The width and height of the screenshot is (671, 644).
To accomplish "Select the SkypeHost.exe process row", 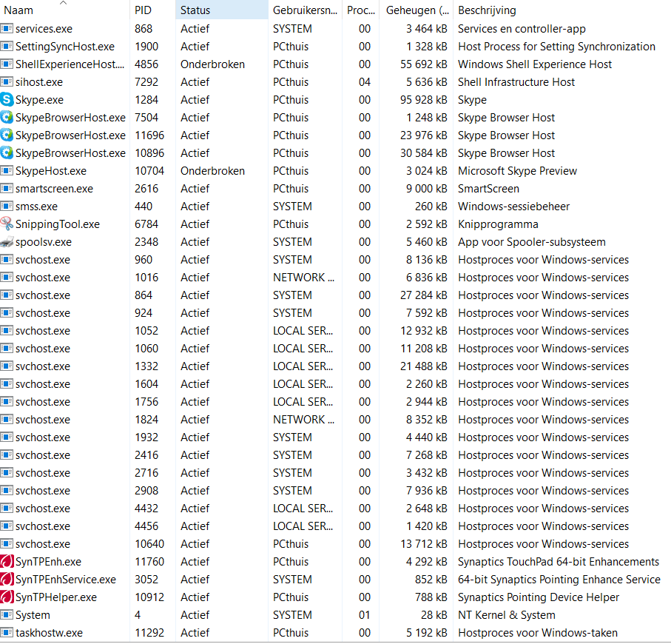I will pos(334,171).
